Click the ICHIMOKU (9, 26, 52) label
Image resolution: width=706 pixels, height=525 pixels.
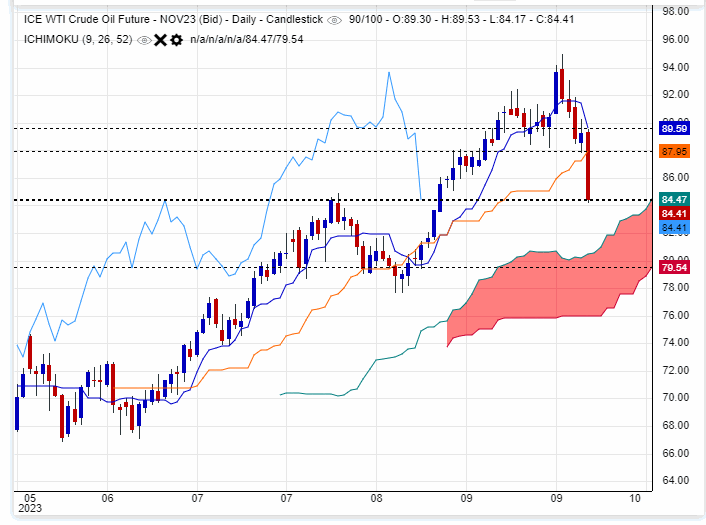[78, 40]
